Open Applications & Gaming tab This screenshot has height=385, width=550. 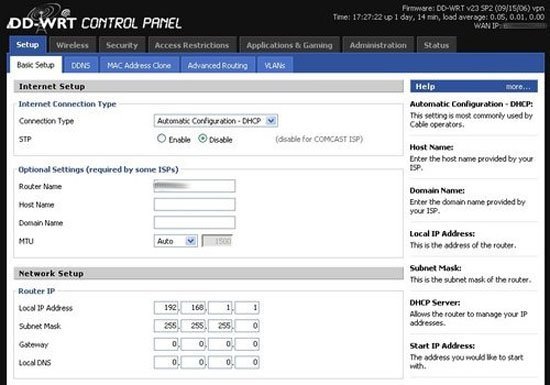(289, 45)
